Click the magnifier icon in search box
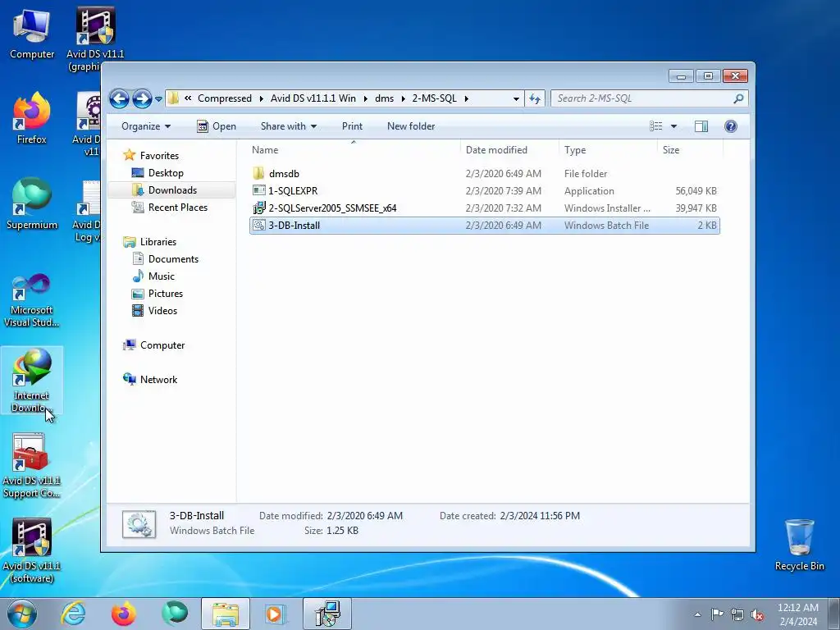The width and height of the screenshot is (840, 630). (x=739, y=98)
